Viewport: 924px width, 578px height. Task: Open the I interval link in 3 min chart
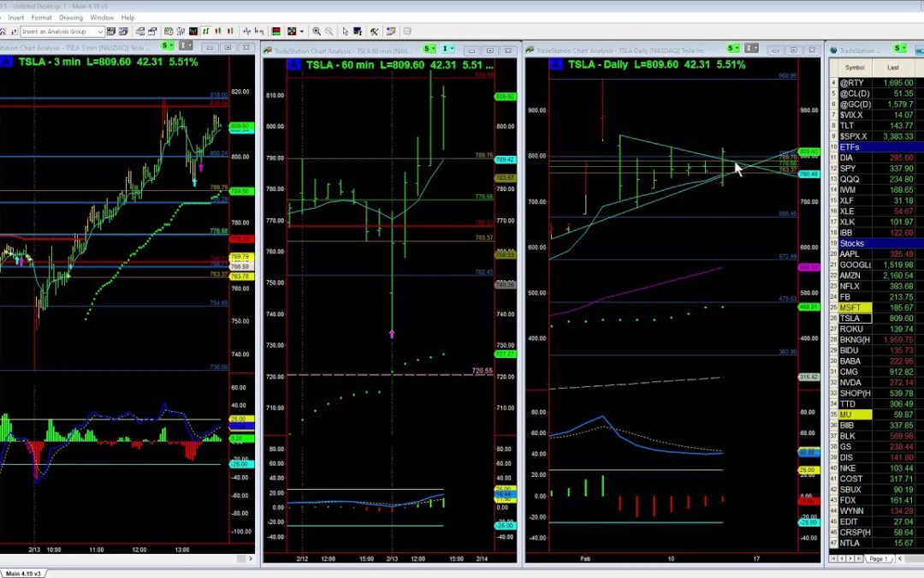(x=186, y=45)
